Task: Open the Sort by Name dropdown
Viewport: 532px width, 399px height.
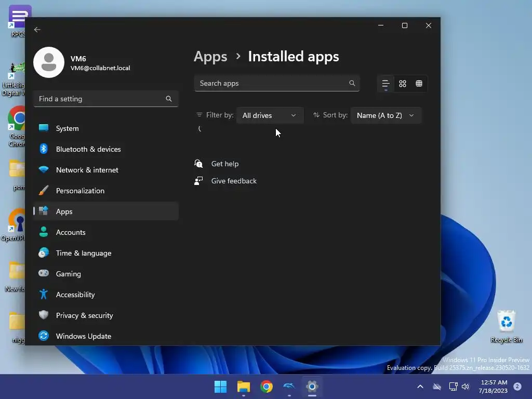Action: (x=386, y=115)
